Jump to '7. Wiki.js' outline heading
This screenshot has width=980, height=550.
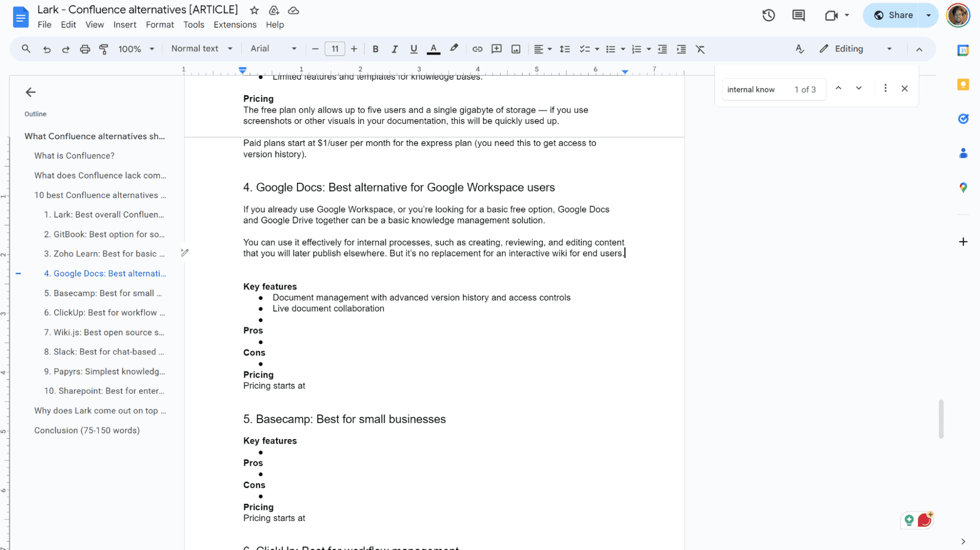pyautogui.click(x=104, y=332)
